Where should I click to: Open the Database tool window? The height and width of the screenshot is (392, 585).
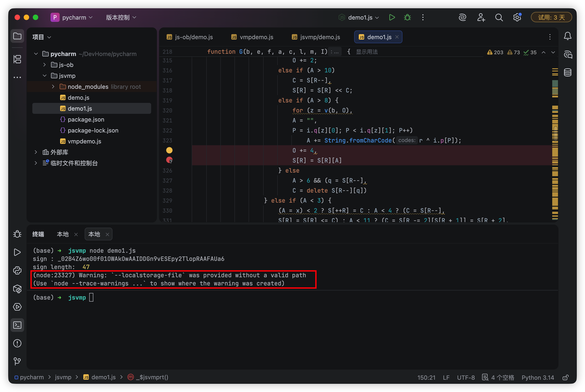tap(567, 72)
